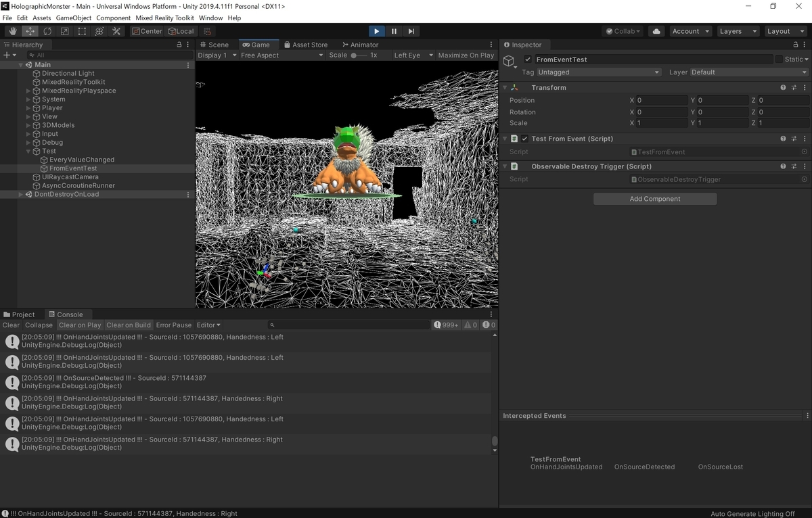Select the Rect tool
This screenshot has height=518, width=812.
(x=82, y=31)
